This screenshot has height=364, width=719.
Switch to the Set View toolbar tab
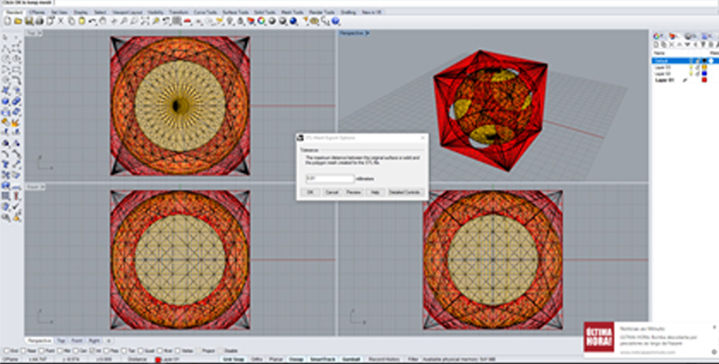tap(60, 12)
